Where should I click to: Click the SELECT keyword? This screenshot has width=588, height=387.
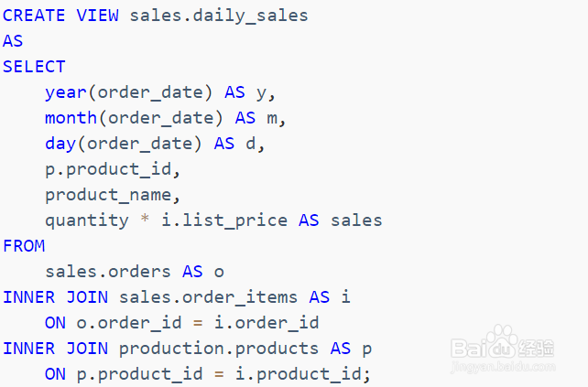34,67
